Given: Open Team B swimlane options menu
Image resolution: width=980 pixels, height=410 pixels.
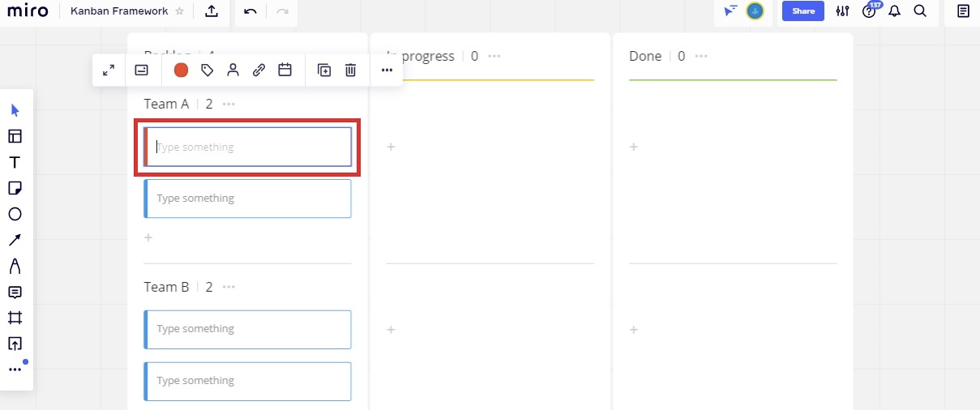Looking at the screenshot, I should [x=229, y=287].
